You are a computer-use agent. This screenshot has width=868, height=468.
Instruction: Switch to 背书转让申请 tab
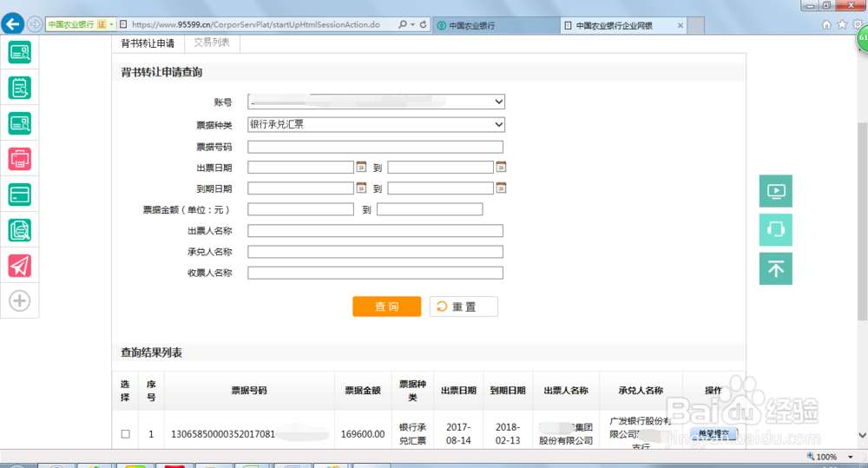148,43
